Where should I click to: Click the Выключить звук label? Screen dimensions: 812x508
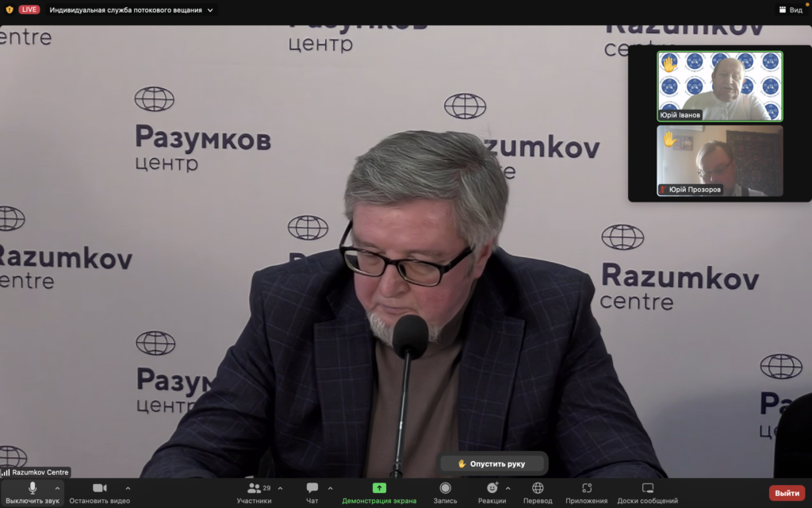33,501
